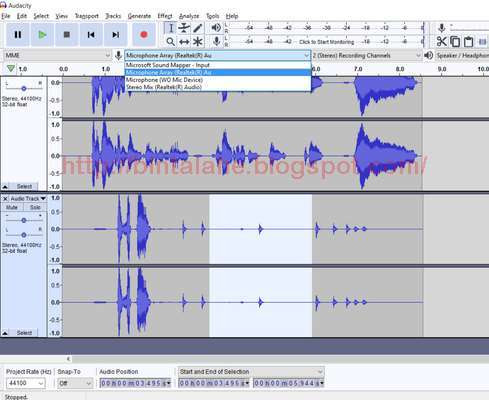Image resolution: width=489 pixels, height=400 pixels.
Task: Choose Stereo Mix (Realtek(R) Audio) option
Action: click(218, 87)
